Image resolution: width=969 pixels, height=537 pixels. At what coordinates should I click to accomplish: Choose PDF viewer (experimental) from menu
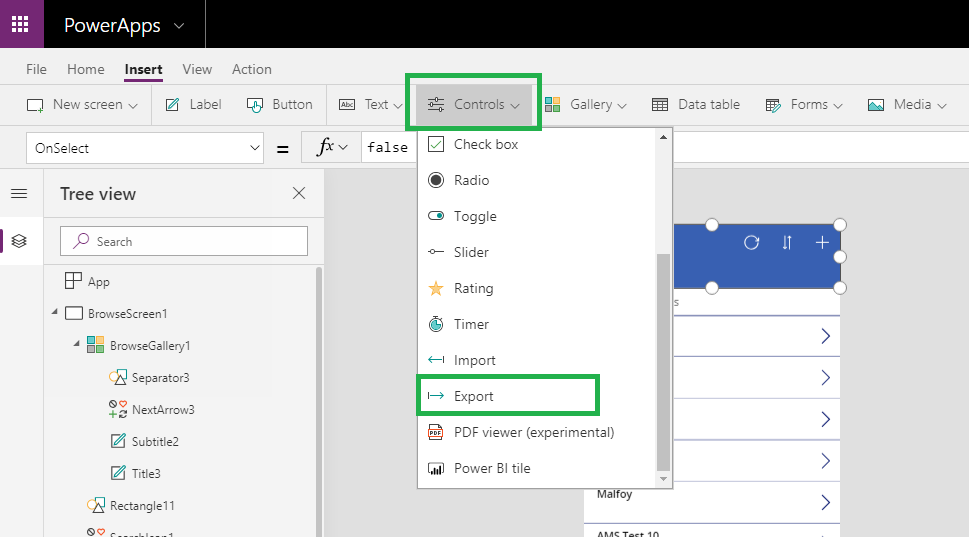[x=536, y=432]
